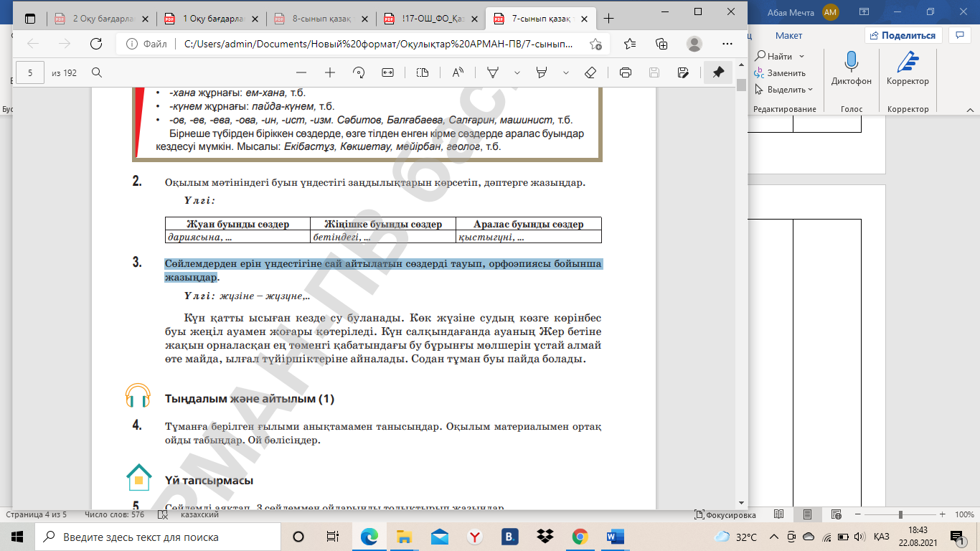Click Найти in Word ribbon

(x=773, y=56)
